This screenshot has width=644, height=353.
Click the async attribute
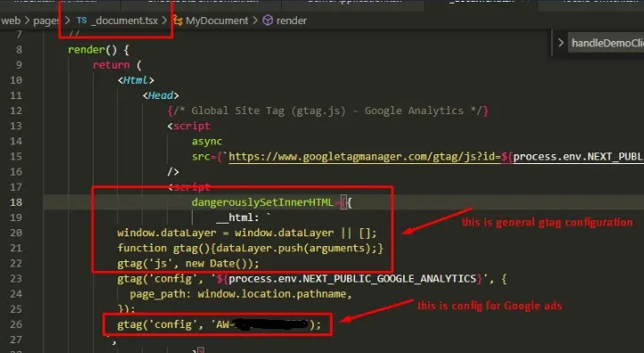click(x=207, y=141)
